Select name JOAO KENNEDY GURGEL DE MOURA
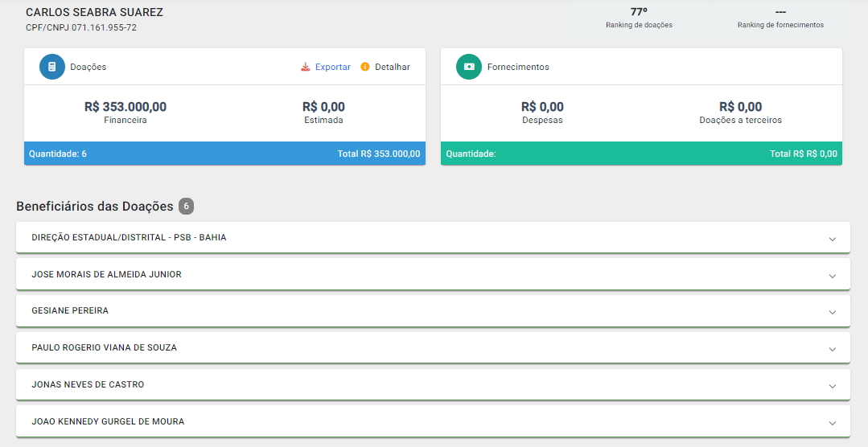This screenshot has height=447, width=868. point(108,421)
